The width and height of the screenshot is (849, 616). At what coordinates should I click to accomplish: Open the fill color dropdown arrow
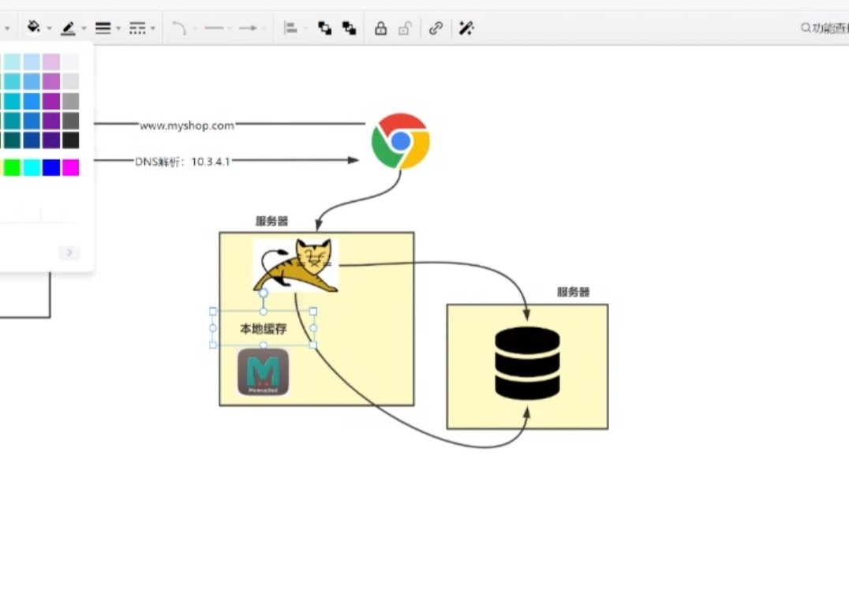coord(49,28)
